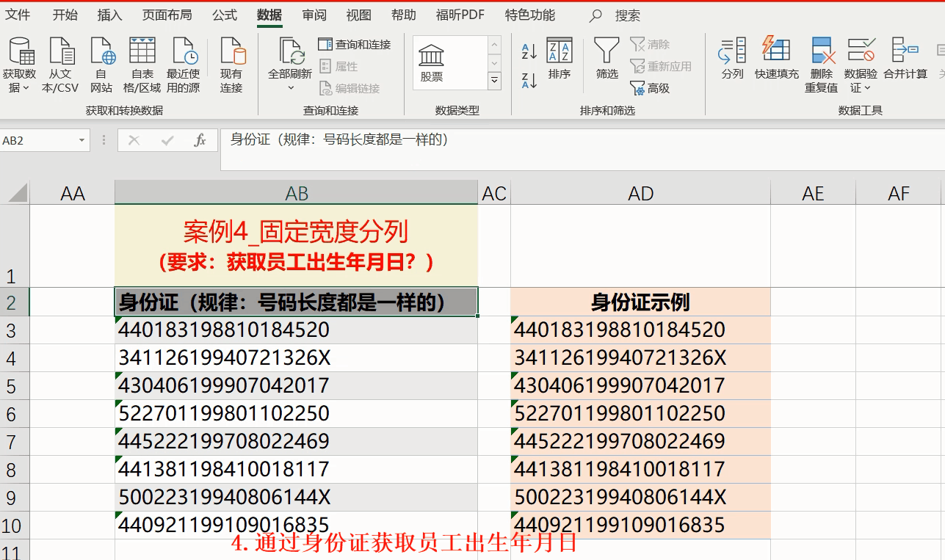Click the Select All corner triangle
The image size is (945, 560).
pos(16,193)
